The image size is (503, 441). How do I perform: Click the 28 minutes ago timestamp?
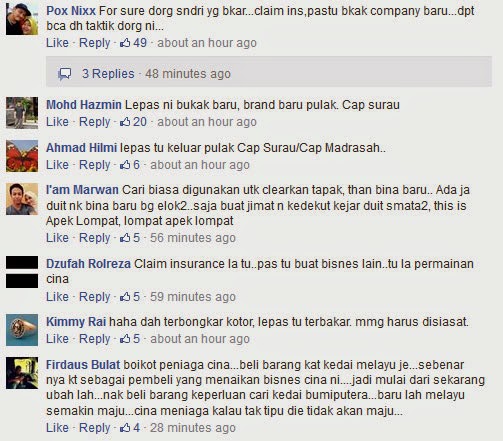(x=193, y=428)
